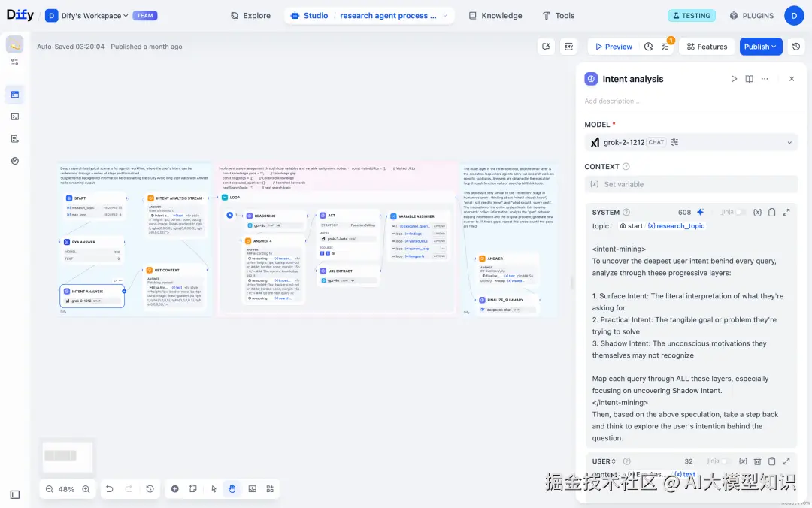Click the SYSTEM prompt generator sparkle icon

pos(700,213)
